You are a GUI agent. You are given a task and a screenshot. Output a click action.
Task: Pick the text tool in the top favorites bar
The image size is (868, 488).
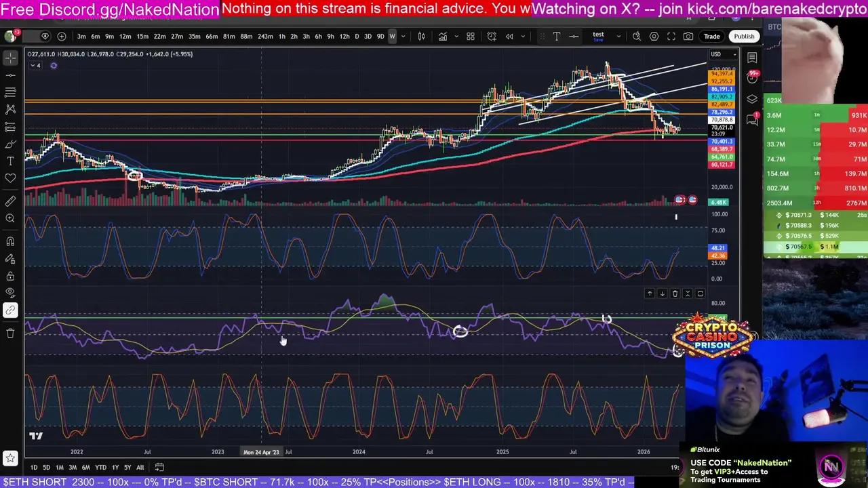557,36
